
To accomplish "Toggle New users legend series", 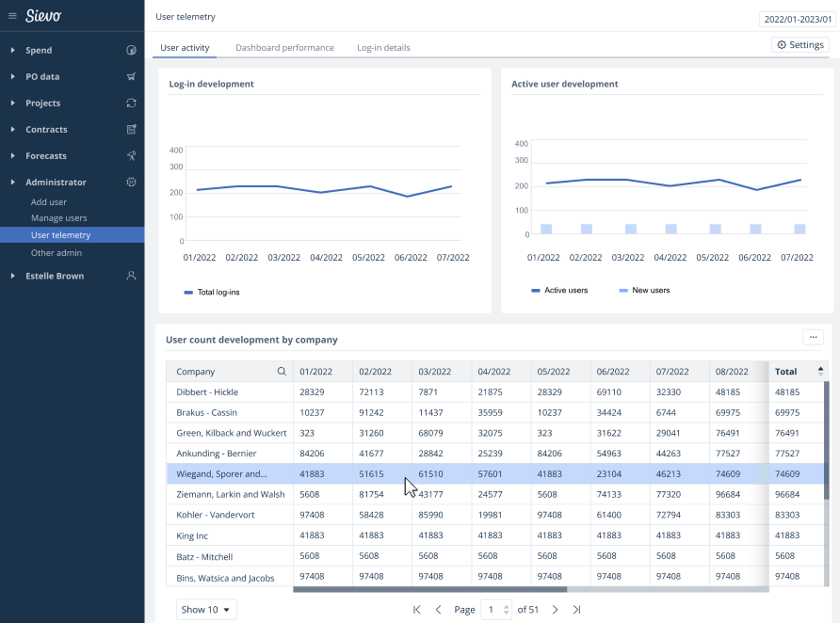I will click(644, 290).
